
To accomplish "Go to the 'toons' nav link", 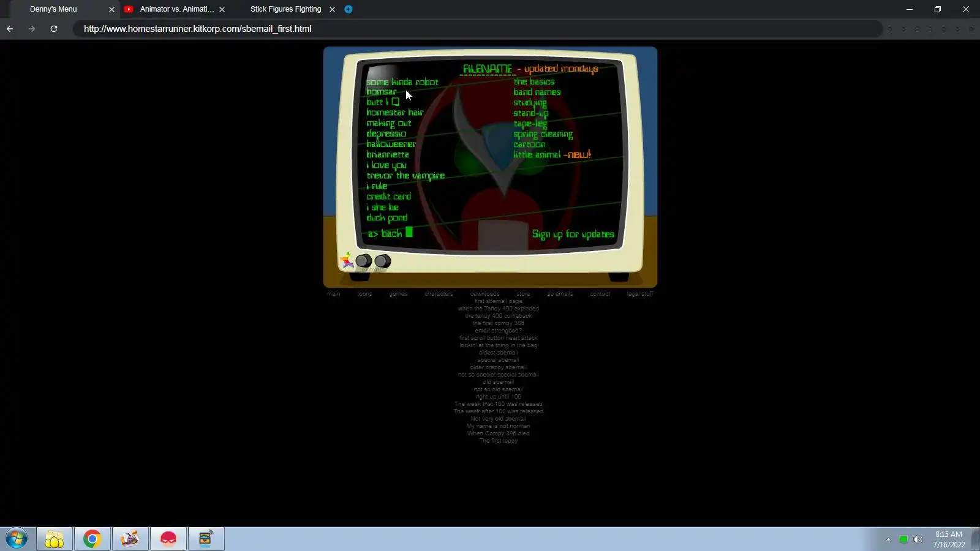I will coord(364,294).
